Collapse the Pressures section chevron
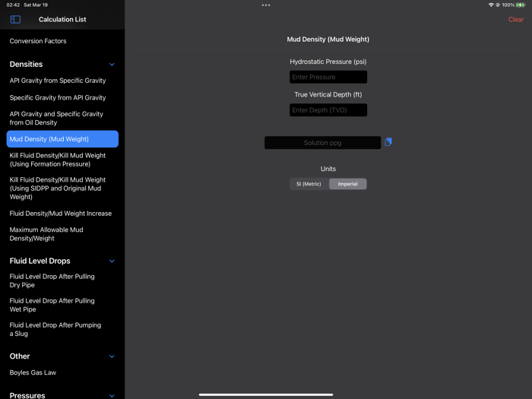This screenshot has height=399, width=532. (112, 396)
